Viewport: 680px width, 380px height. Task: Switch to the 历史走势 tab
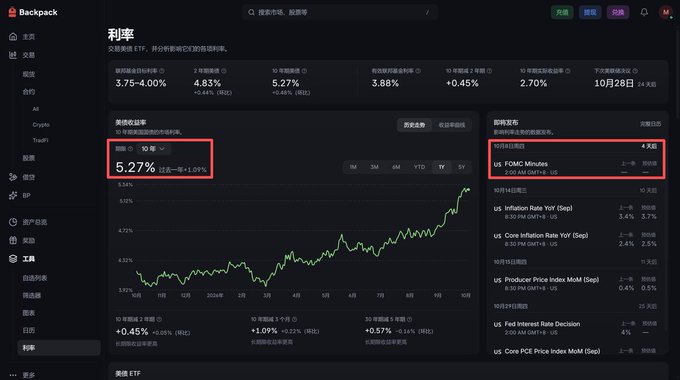tap(415, 125)
